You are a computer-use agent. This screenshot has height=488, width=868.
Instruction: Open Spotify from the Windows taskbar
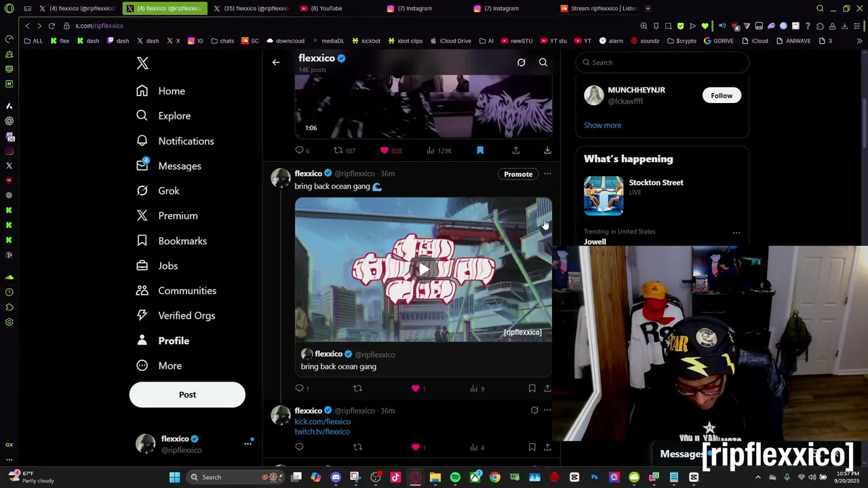(x=455, y=477)
